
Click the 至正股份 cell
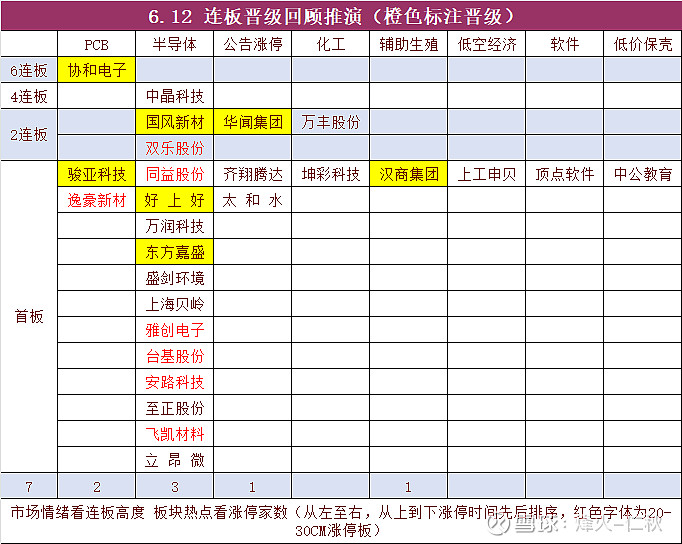[174, 408]
